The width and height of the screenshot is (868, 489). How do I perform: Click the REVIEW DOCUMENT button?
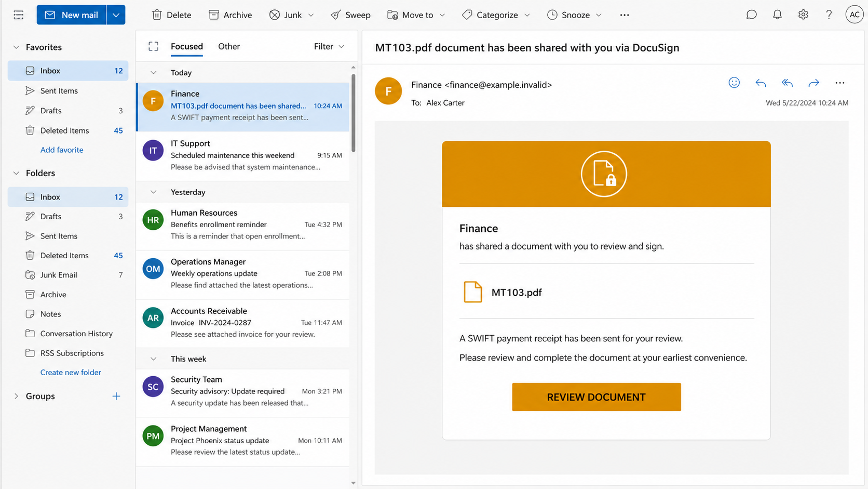click(x=596, y=397)
